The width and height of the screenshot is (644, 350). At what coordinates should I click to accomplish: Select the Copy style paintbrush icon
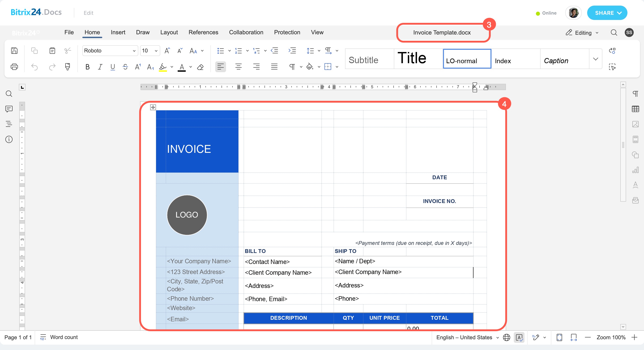[67, 67]
